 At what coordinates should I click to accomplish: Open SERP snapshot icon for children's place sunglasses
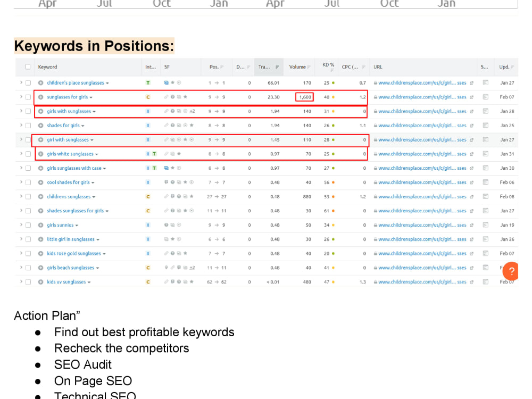(x=486, y=83)
